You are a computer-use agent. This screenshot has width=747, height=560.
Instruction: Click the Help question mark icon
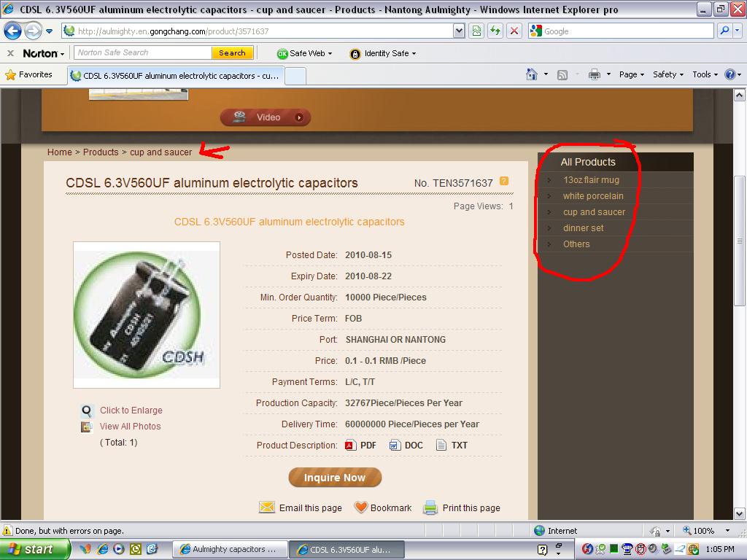[x=729, y=75]
